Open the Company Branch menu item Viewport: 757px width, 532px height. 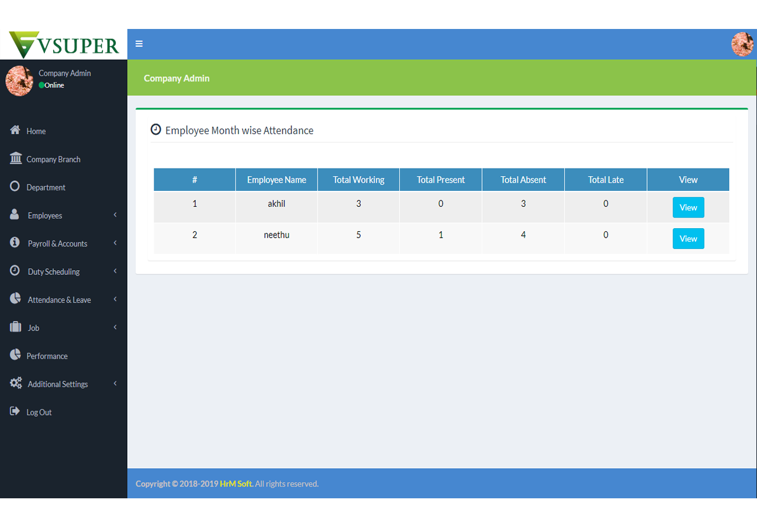[53, 159]
